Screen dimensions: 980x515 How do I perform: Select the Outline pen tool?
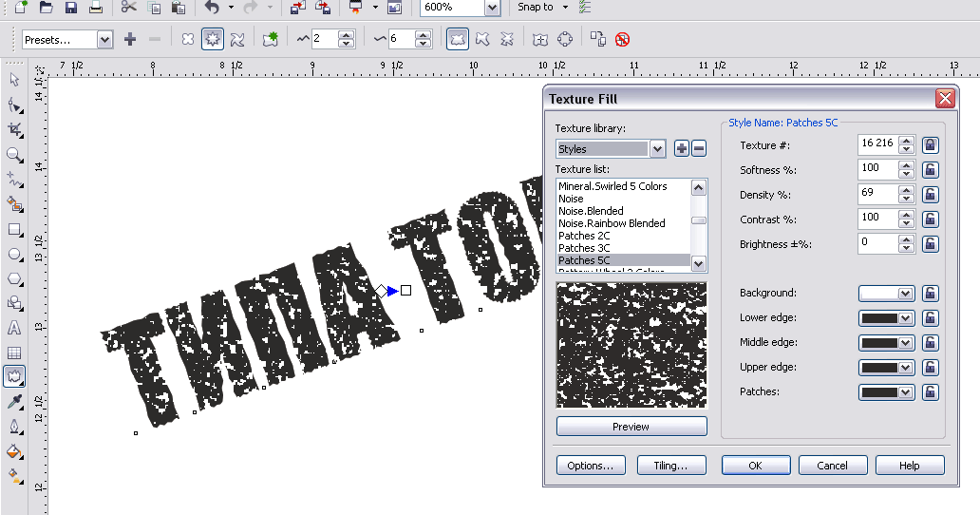click(x=14, y=427)
